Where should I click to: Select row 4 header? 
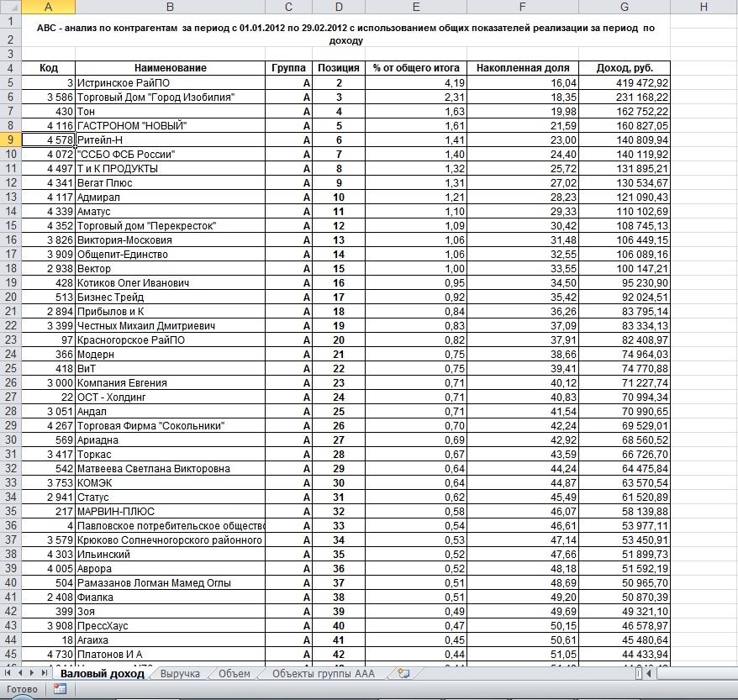coord(10,68)
